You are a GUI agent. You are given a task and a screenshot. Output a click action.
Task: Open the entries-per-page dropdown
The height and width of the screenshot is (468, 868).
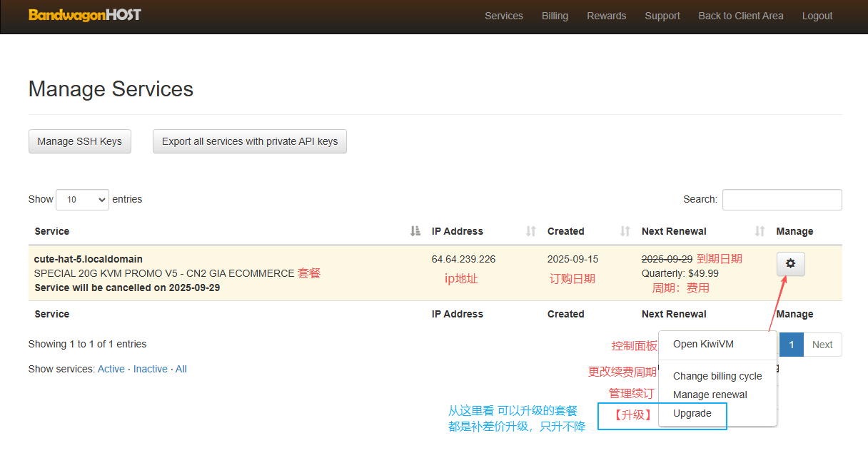(x=82, y=200)
